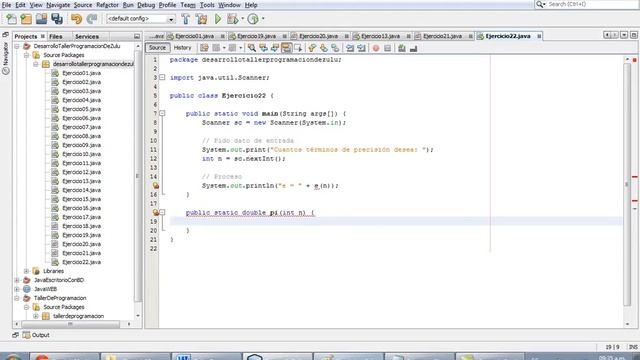This screenshot has height=360, width=640.
Task: Collapse main method fold at line 7
Action: click(x=162, y=113)
